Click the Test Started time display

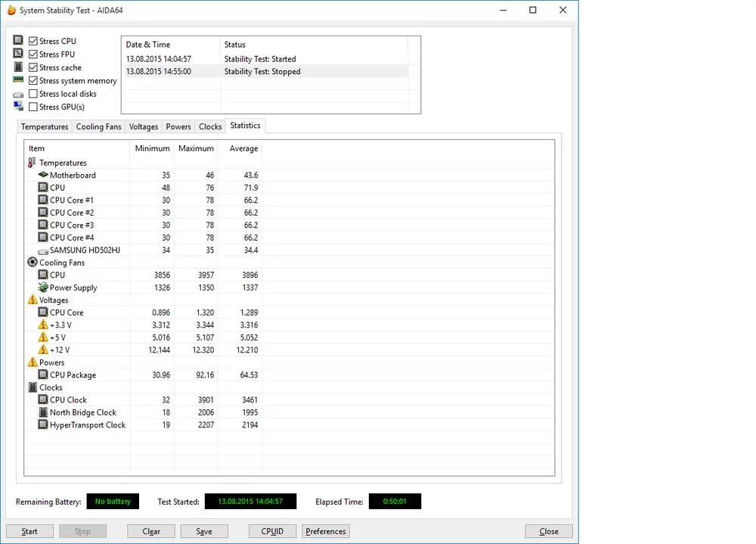pyautogui.click(x=250, y=502)
